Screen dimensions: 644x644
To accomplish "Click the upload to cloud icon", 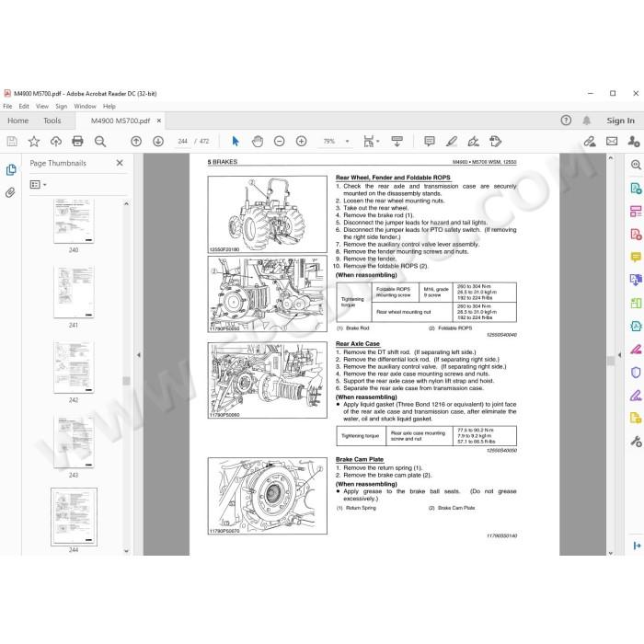I will [56, 142].
